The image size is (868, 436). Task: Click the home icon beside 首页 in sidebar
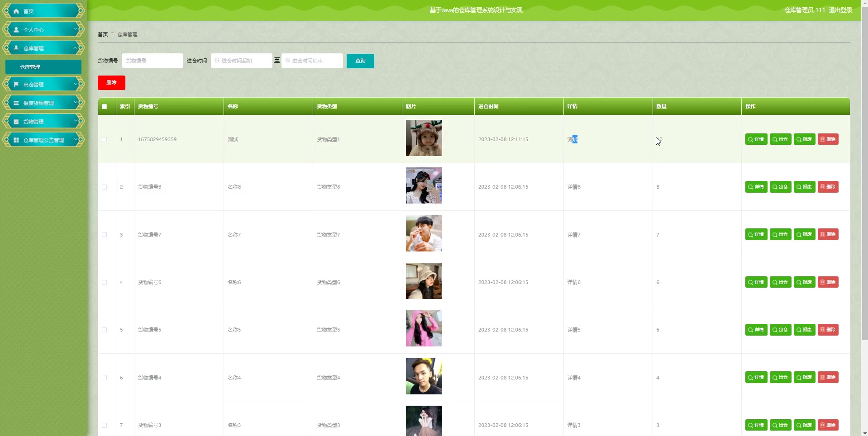pos(16,11)
